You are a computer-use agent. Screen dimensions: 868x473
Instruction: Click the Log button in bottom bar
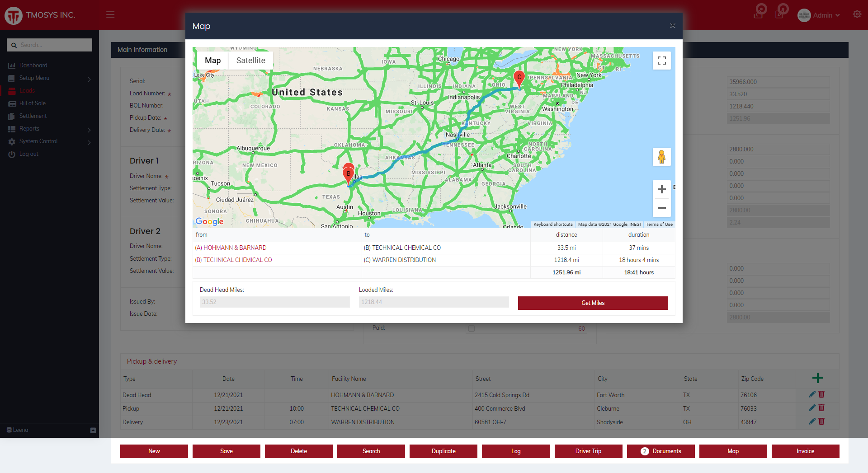[516, 451]
